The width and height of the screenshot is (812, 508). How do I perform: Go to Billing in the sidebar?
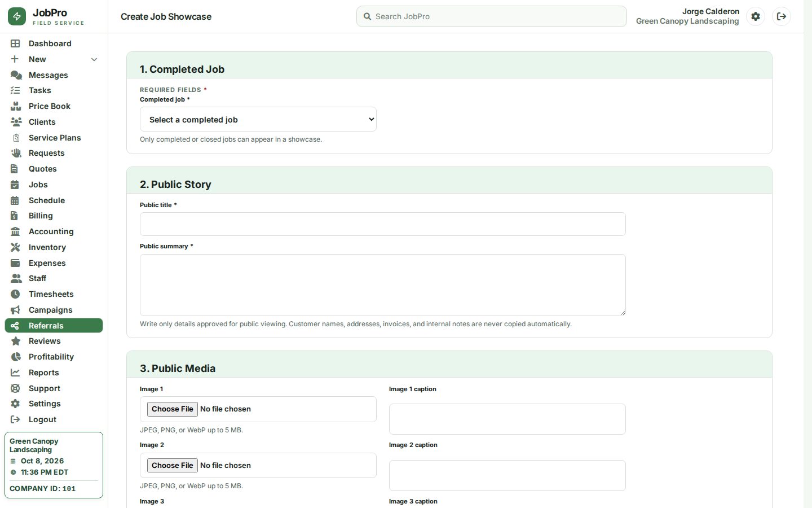pos(54,216)
